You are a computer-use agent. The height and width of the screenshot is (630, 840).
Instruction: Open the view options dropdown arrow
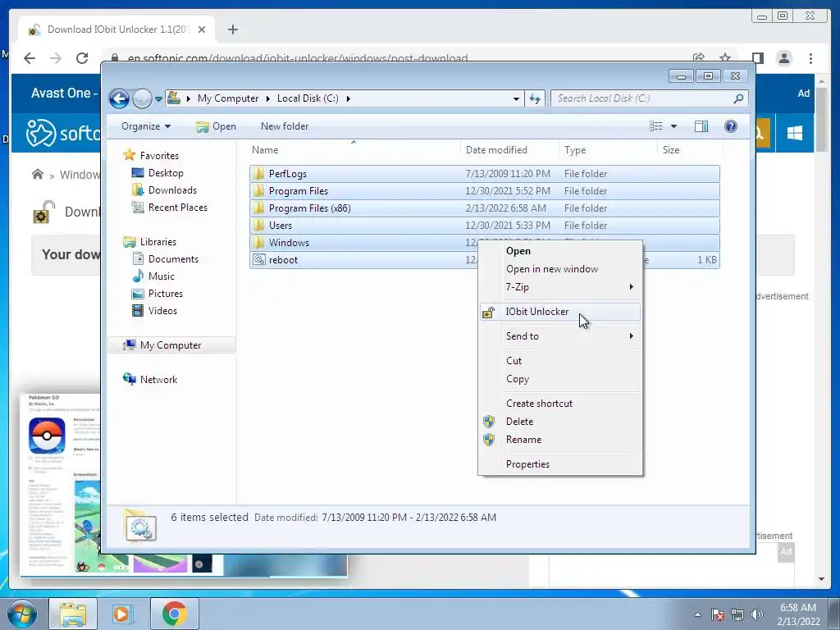[x=674, y=126]
